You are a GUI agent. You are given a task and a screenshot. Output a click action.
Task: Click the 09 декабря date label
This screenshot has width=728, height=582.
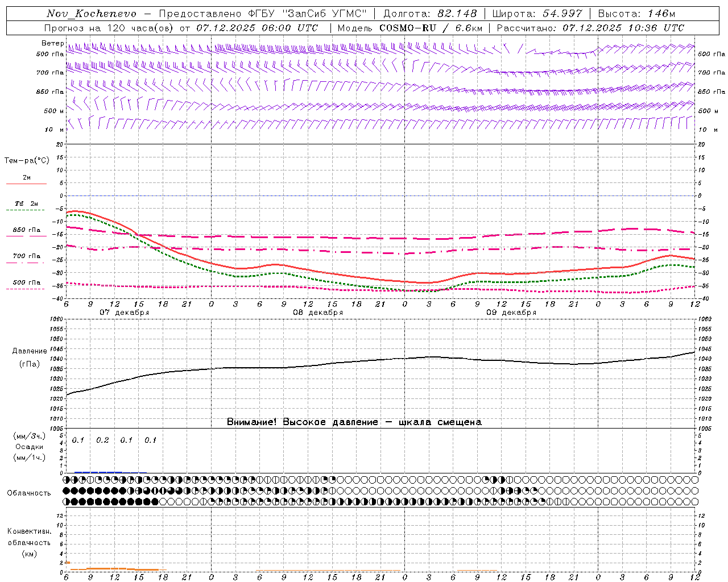(x=511, y=313)
